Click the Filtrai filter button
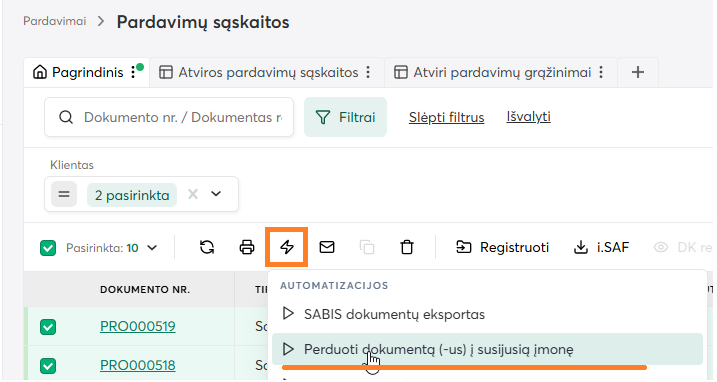Viewport: 717px width, 382px height. coord(345,117)
